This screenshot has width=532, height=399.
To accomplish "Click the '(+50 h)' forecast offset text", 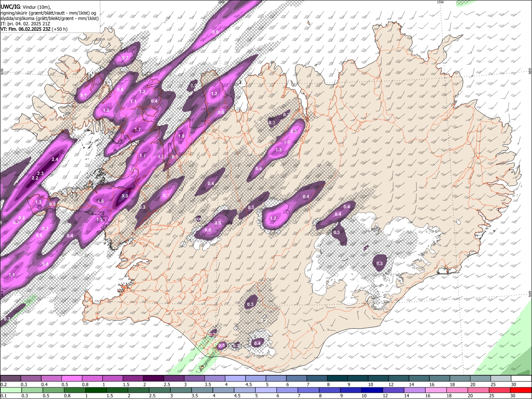I will [x=60, y=29].
